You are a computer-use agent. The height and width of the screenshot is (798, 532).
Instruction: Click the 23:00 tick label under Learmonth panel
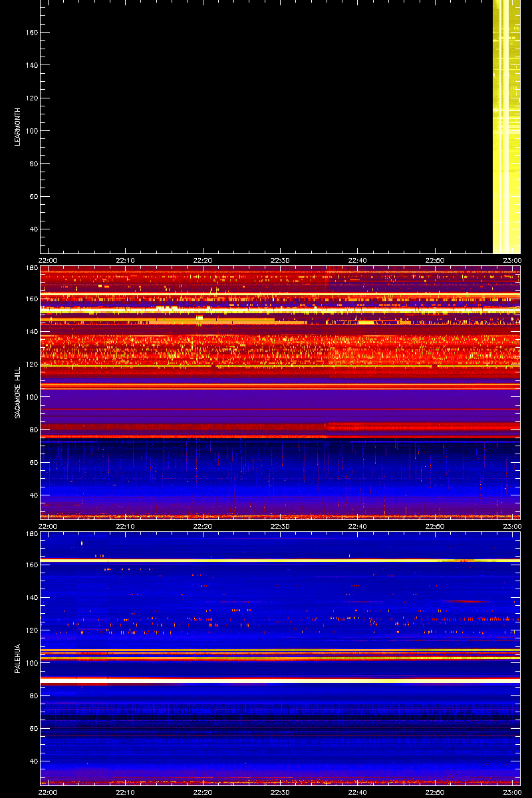512,260
